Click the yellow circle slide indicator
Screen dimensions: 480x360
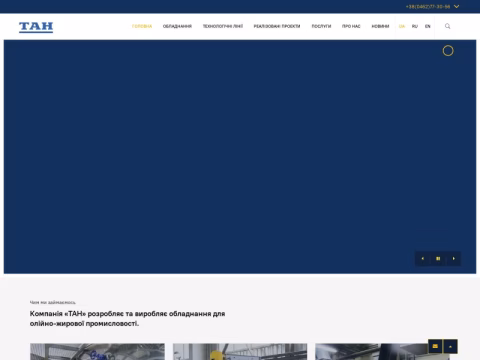448,51
